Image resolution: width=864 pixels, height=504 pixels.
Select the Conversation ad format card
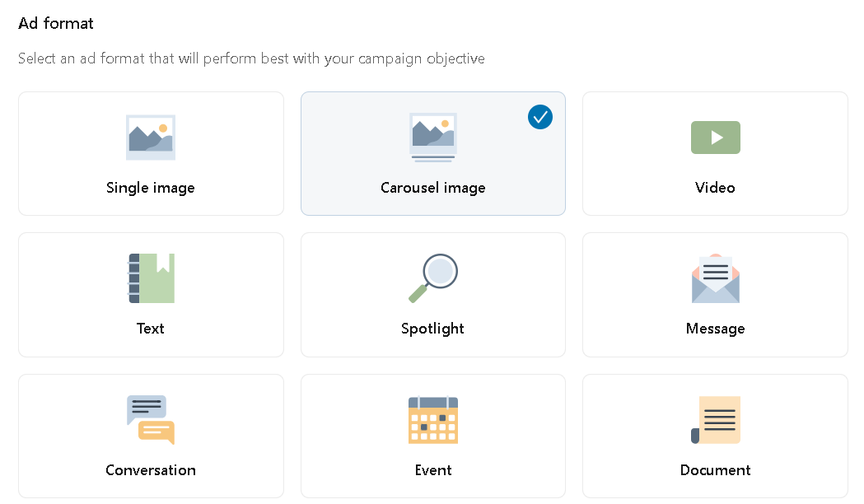(151, 436)
